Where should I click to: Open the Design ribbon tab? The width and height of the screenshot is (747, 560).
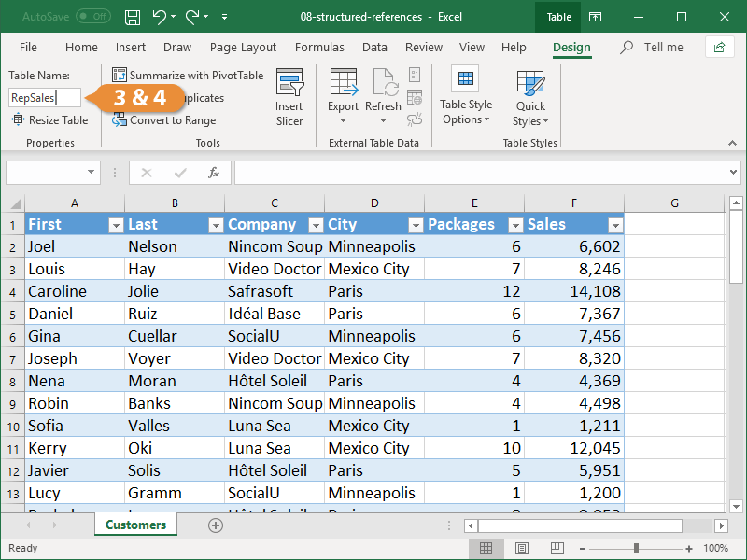pyautogui.click(x=572, y=47)
